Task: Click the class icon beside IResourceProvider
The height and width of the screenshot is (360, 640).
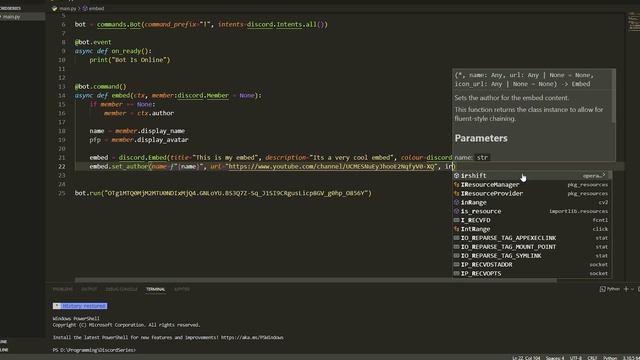Action: coord(456,193)
